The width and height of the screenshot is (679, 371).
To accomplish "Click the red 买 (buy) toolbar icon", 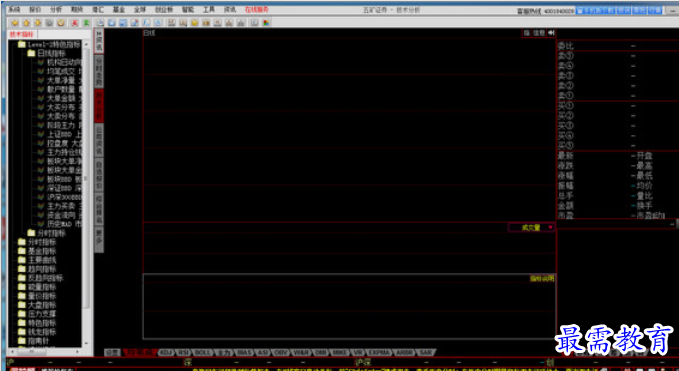I will [75, 23].
